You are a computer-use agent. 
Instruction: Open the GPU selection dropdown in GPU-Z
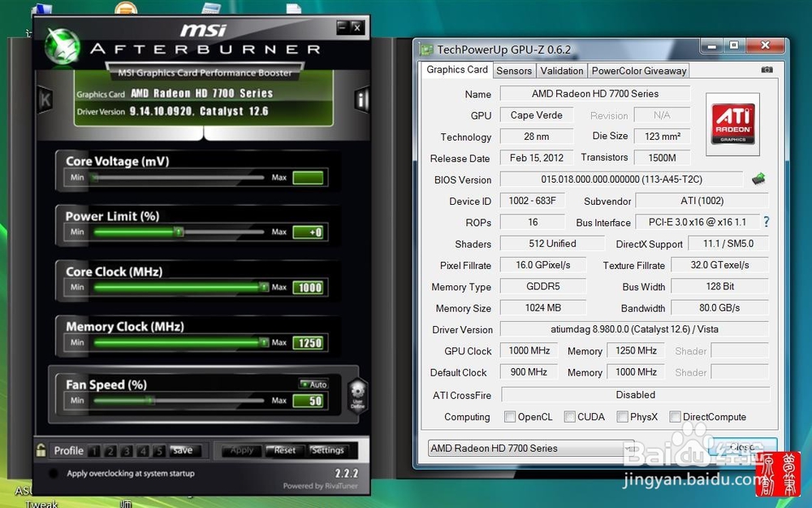pos(531,448)
